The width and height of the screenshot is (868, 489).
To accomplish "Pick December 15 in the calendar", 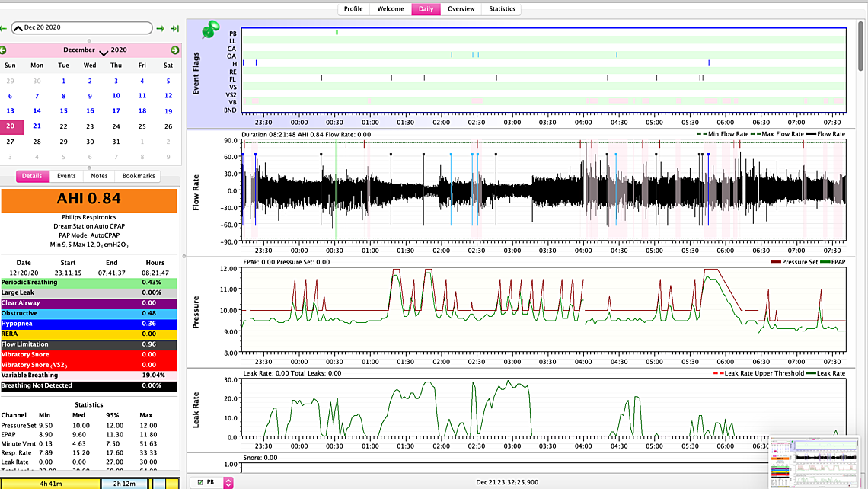I will (64, 111).
